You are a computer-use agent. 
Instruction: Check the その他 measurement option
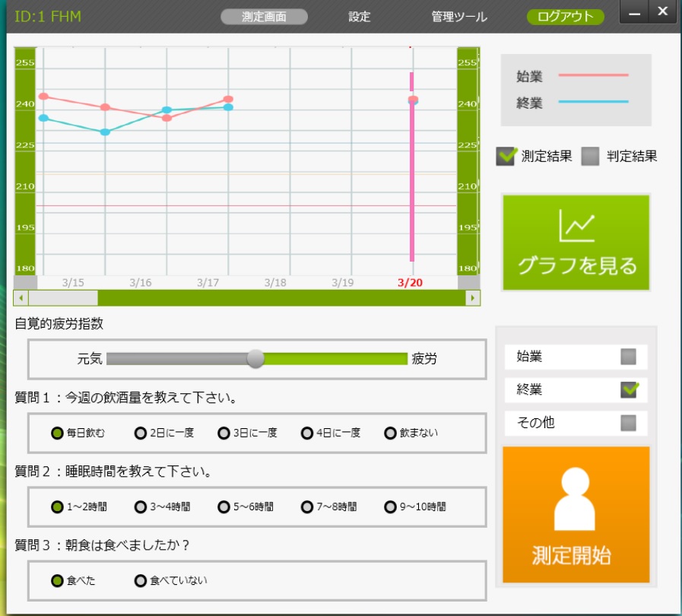pyautogui.click(x=628, y=422)
